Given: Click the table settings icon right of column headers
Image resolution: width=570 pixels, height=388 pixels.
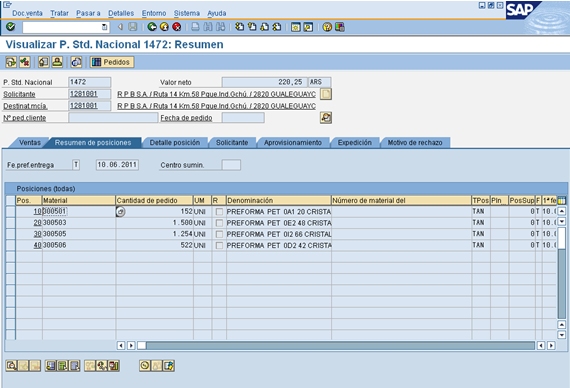Looking at the screenshot, I should (x=562, y=200).
